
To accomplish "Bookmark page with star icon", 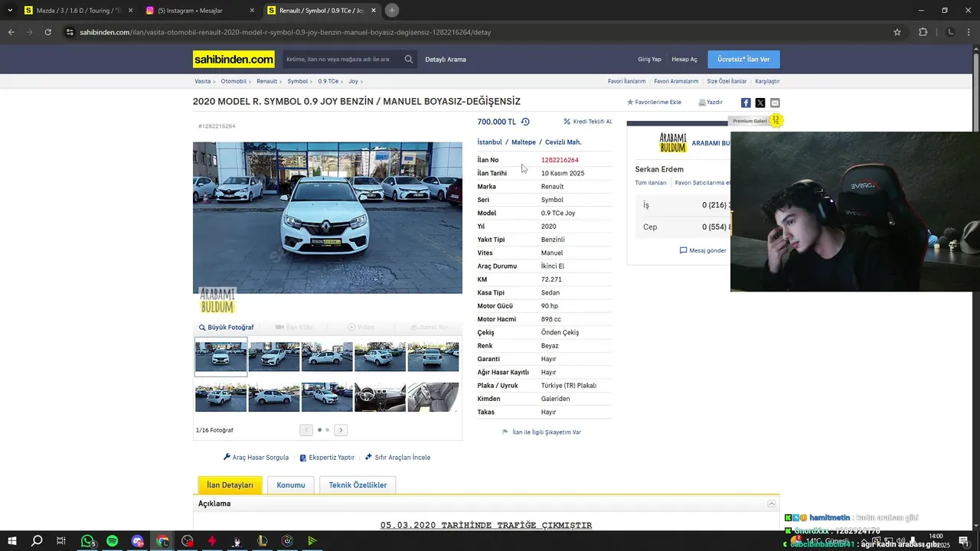I will [897, 32].
